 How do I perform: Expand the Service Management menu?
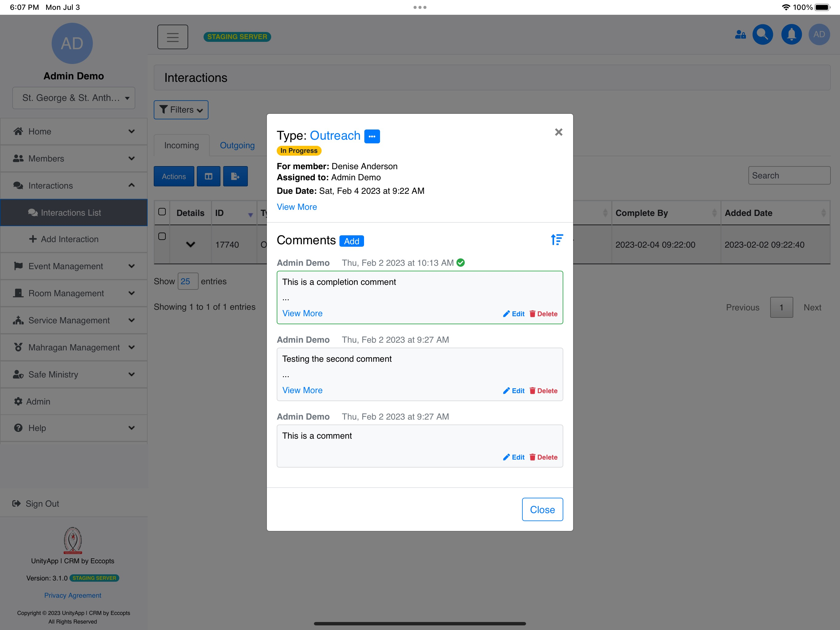pyautogui.click(x=74, y=320)
